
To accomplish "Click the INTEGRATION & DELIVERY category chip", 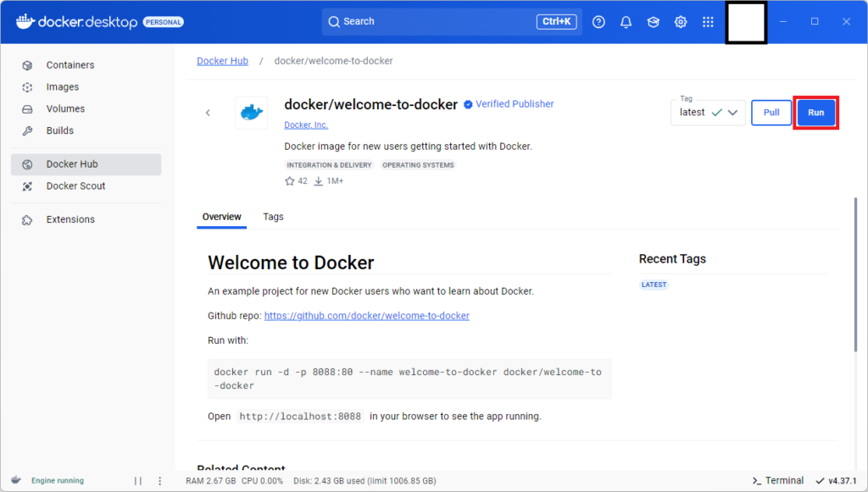I will pos(330,165).
